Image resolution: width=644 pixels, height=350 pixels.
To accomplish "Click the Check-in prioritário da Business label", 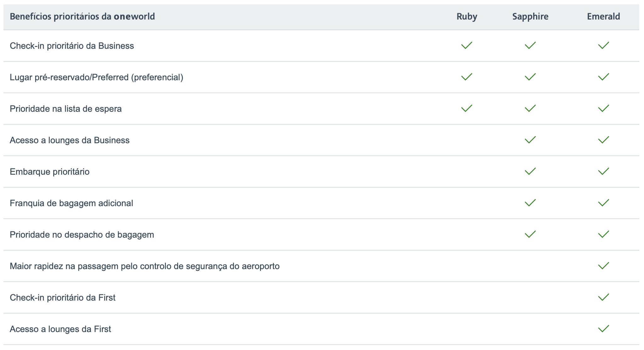I will tap(72, 46).
